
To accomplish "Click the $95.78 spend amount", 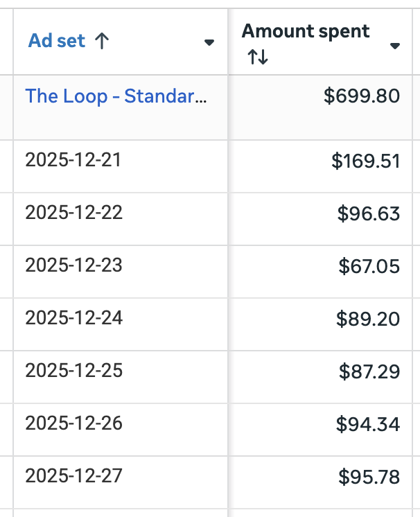I will point(369,477).
